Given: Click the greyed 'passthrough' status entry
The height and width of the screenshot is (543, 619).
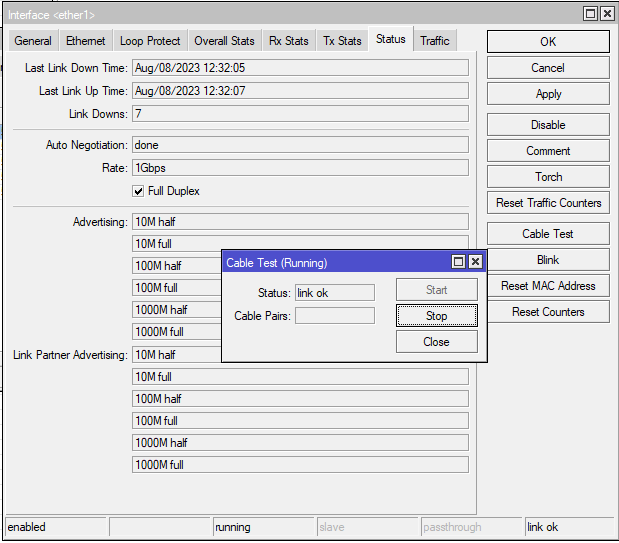Looking at the screenshot, I should pyautogui.click(x=471, y=527).
